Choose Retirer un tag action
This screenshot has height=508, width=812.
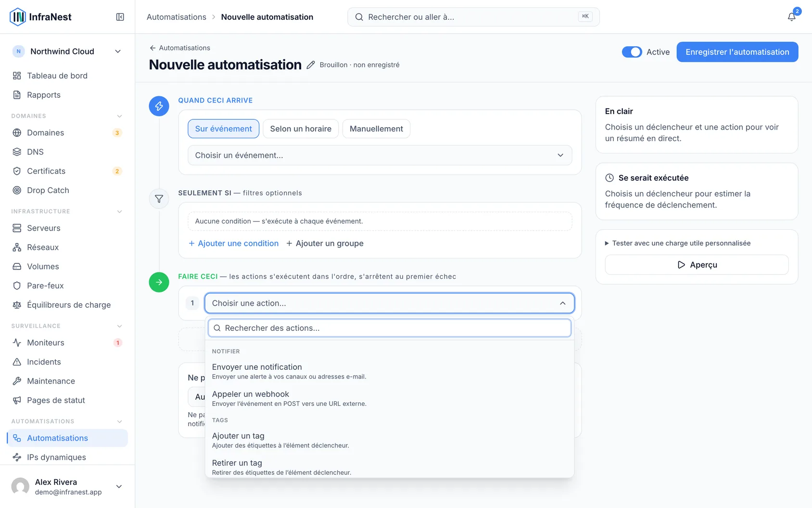pos(389,467)
